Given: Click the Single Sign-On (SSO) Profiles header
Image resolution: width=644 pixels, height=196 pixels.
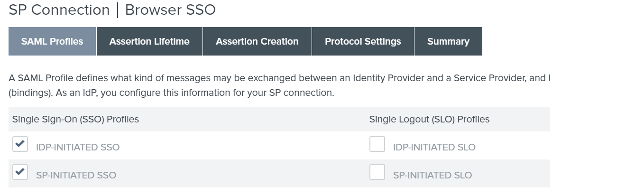Looking at the screenshot, I should coord(75,119).
